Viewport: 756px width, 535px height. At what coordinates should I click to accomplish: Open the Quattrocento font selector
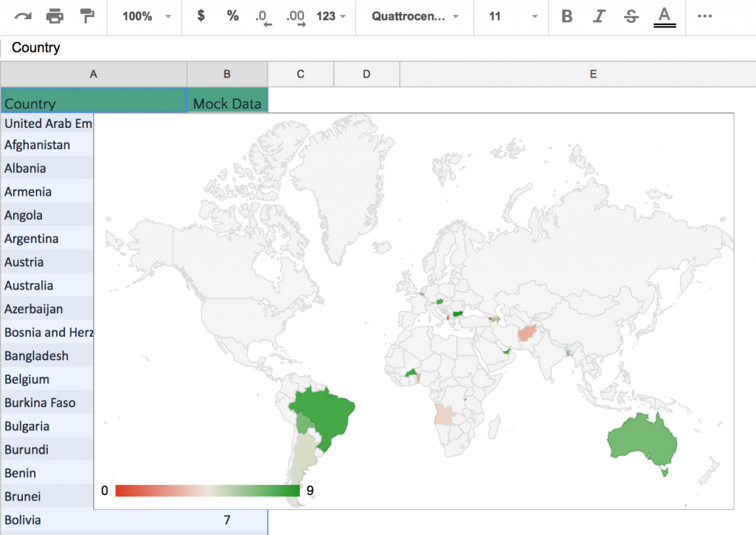pyautogui.click(x=414, y=16)
